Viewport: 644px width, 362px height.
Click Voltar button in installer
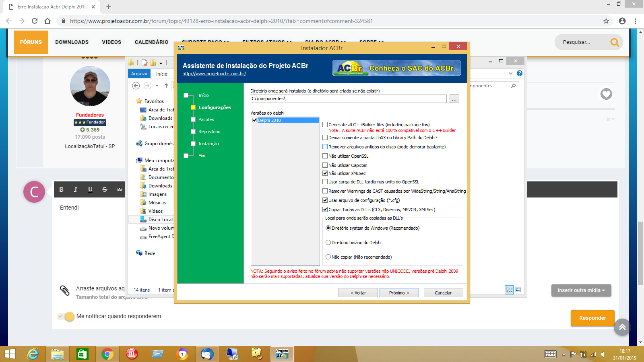[x=358, y=293]
